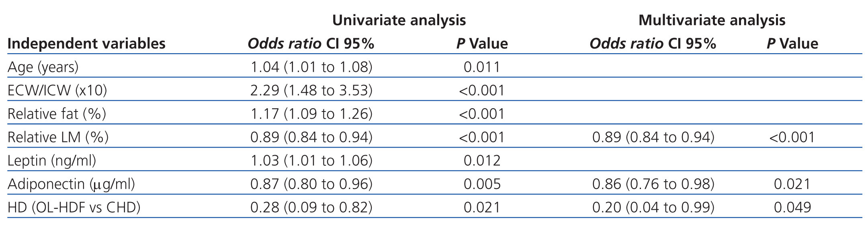The height and width of the screenshot is (229, 868).
Task: Select the 2.29 (1.48 to 3.53) cell
Action: [311, 90]
